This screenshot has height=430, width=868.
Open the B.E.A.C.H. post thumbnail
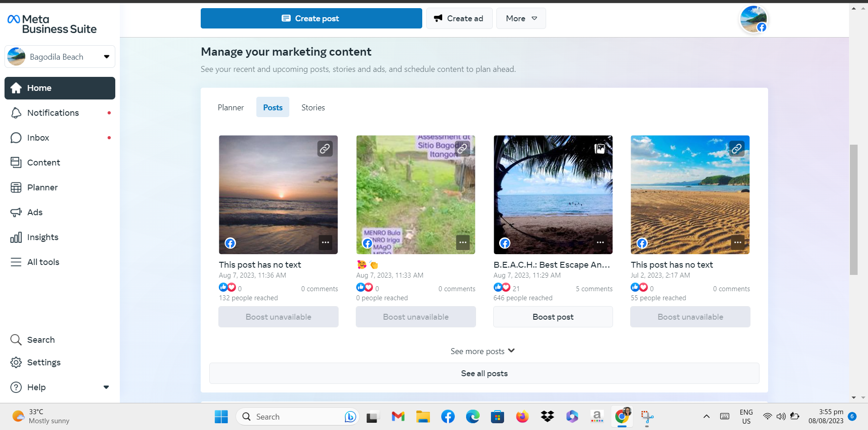(553, 195)
